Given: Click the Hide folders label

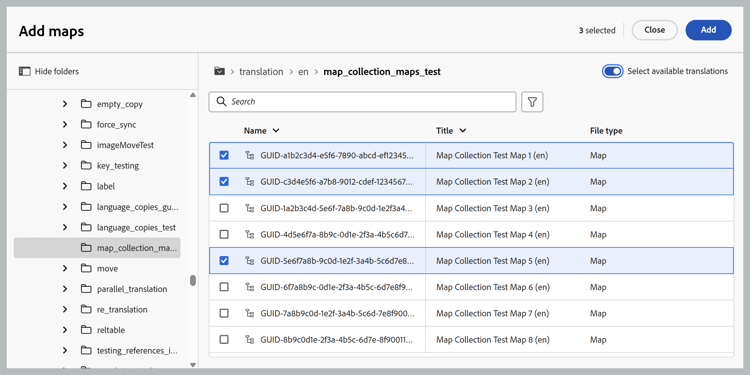Looking at the screenshot, I should [x=57, y=71].
